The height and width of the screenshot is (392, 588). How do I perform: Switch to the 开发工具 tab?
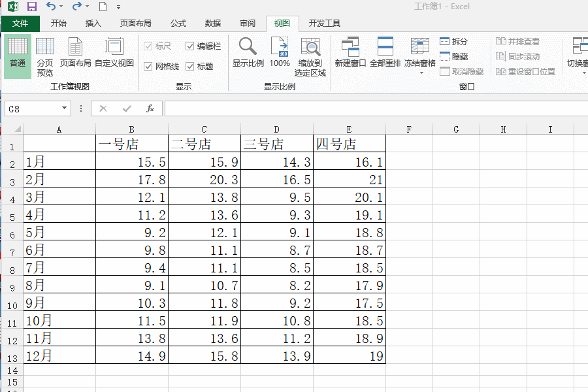point(324,24)
